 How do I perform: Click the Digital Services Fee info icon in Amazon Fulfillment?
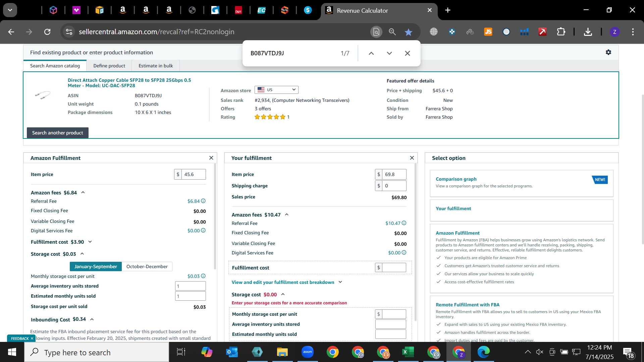203,231
